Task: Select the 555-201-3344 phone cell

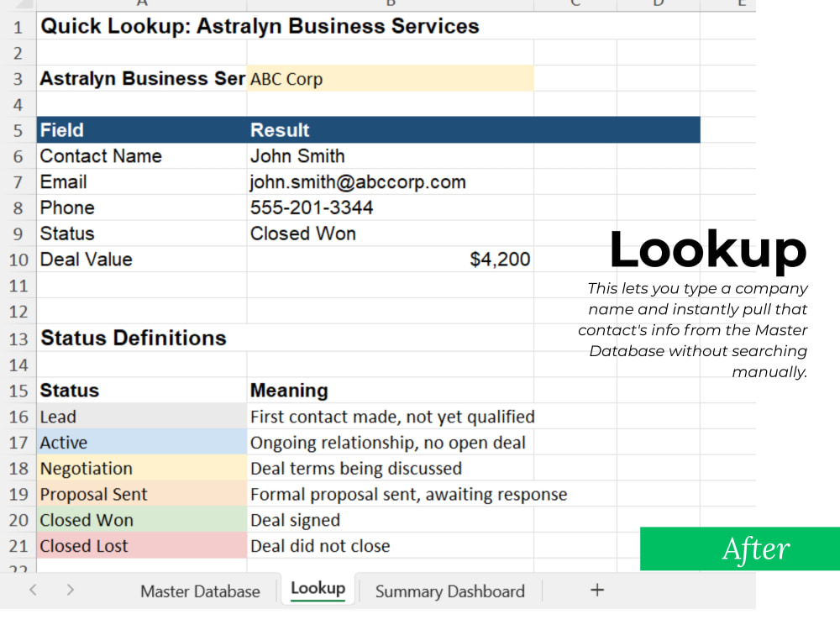Action: [390, 207]
